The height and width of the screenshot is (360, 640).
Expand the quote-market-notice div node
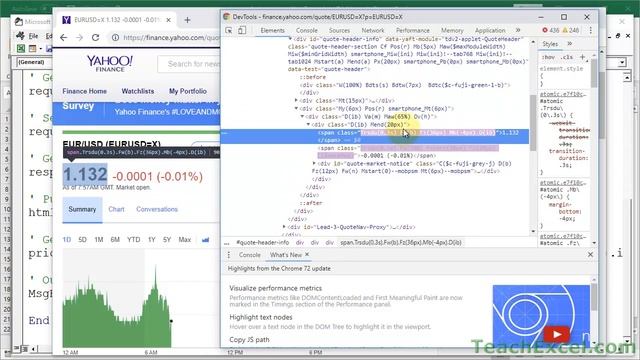314,164
